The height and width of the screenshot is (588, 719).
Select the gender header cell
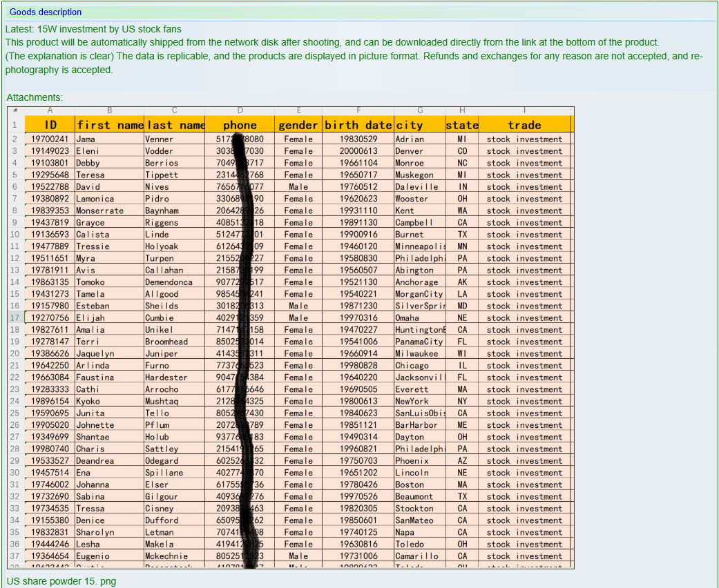298,125
